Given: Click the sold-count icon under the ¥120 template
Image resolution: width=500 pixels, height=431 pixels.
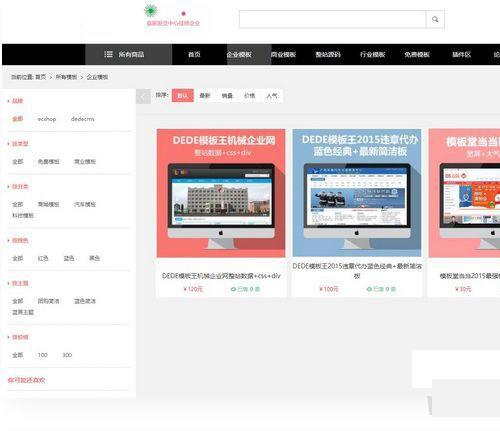Looking at the screenshot, I should [233, 289].
